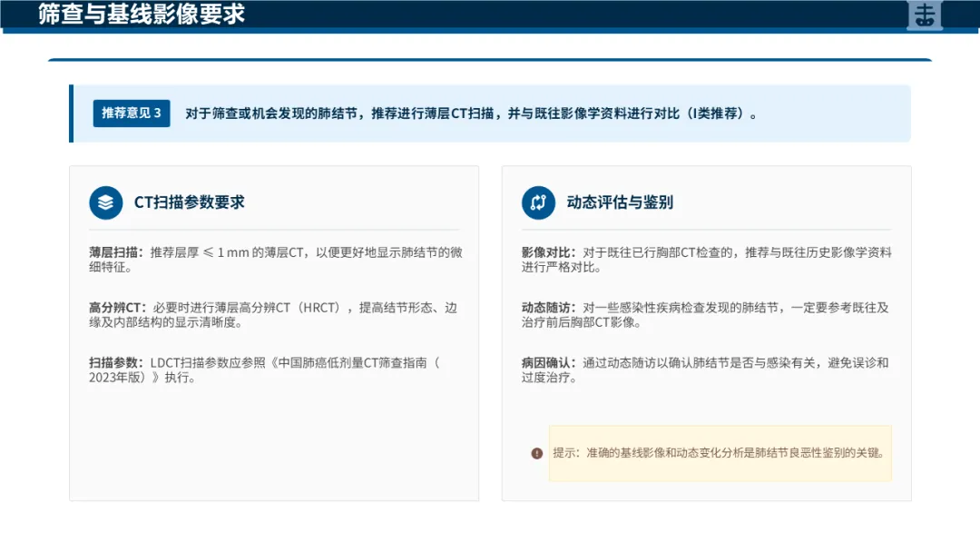Click the heading 动态评估与鉴别
Screen dimensions: 980x552
[620, 202]
